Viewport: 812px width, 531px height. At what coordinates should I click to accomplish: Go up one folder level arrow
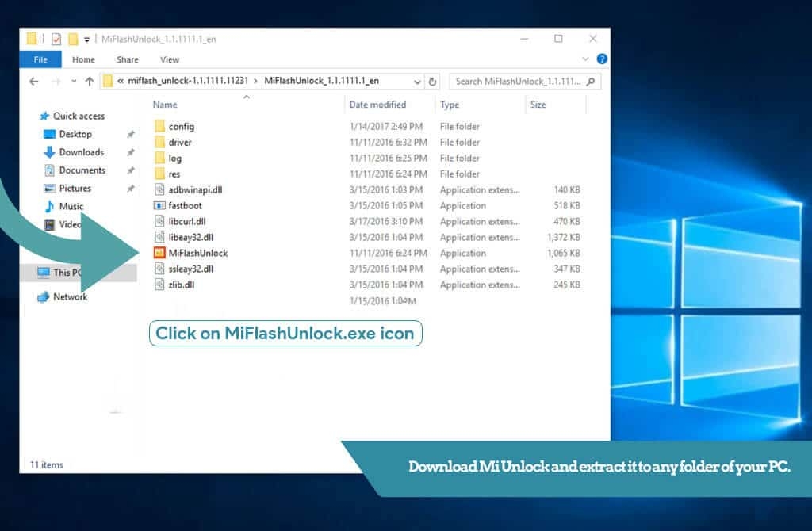[x=89, y=82]
